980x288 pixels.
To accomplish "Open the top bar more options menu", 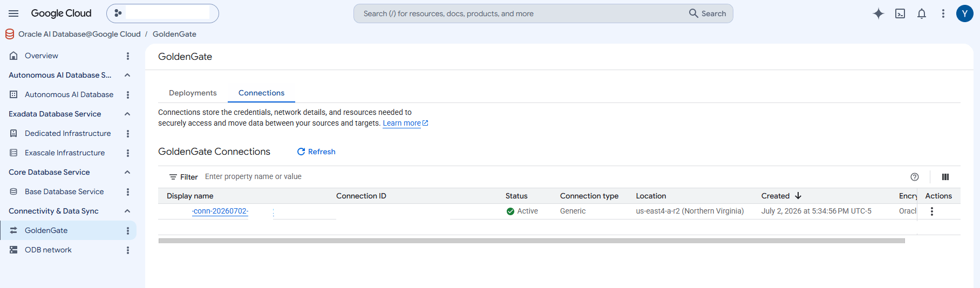I will pos(943,13).
